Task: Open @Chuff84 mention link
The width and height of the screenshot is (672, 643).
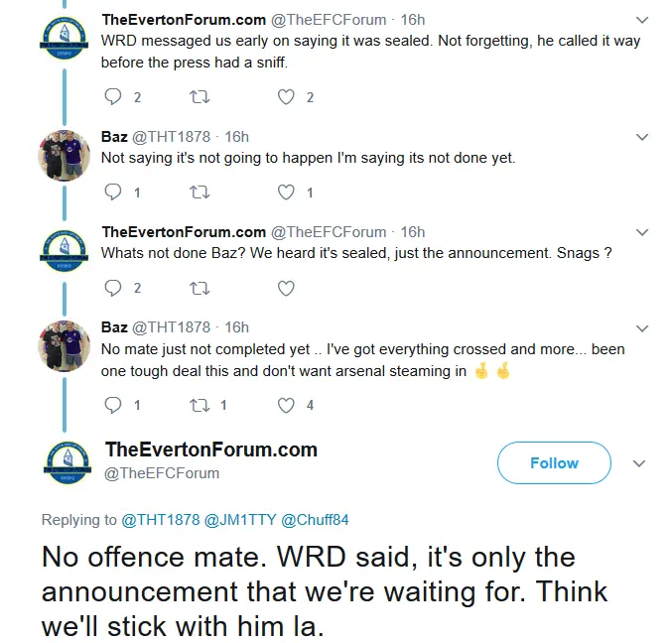Action: click(x=316, y=520)
